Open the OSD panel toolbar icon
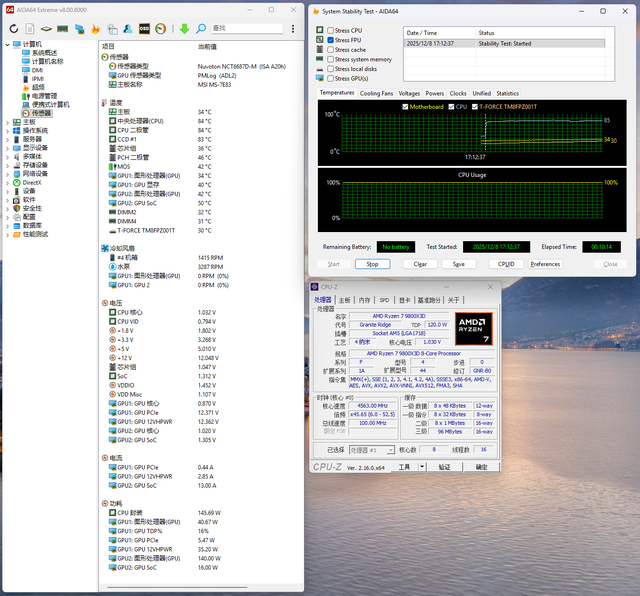The image size is (640, 596). (144, 28)
